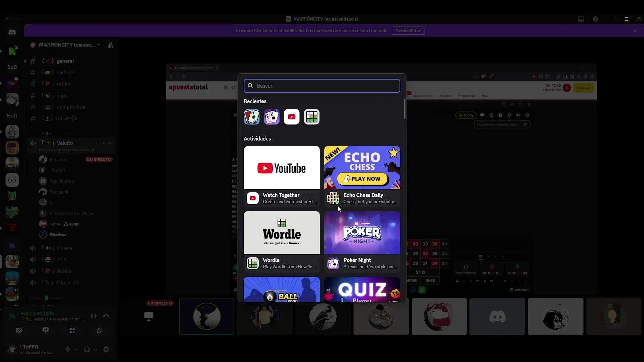Select the Discord logo participant tile
Screen dimensions: 644x362
tap(497, 316)
